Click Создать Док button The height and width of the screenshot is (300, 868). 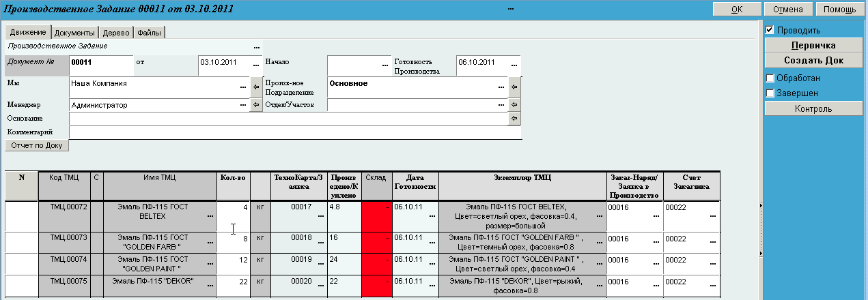click(x=813, y=60)
